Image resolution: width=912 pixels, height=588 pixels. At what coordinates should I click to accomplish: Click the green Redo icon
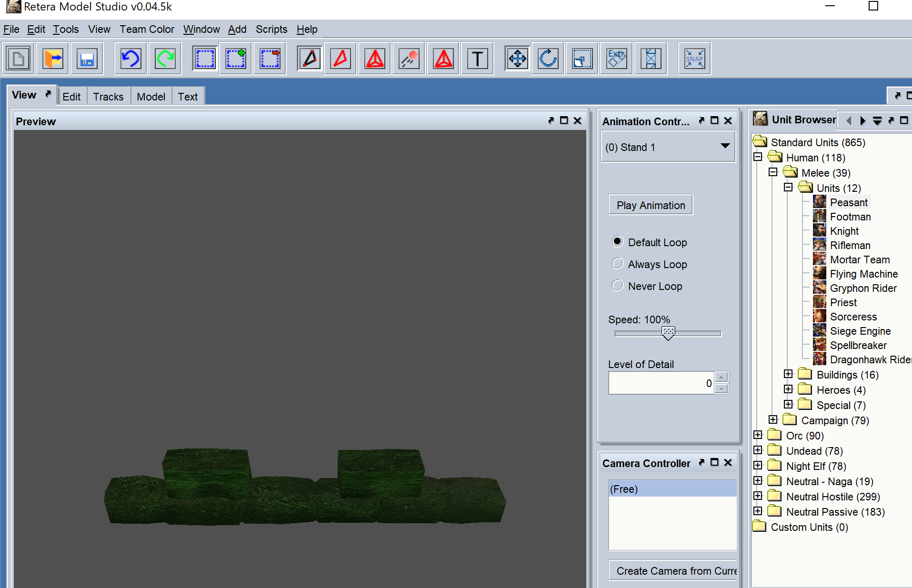point(165,59)
